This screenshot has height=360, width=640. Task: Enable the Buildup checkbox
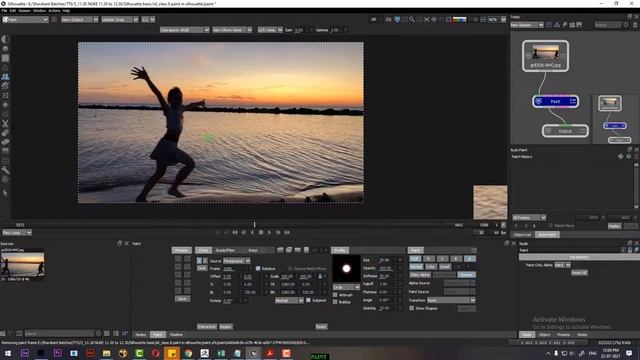335,302
